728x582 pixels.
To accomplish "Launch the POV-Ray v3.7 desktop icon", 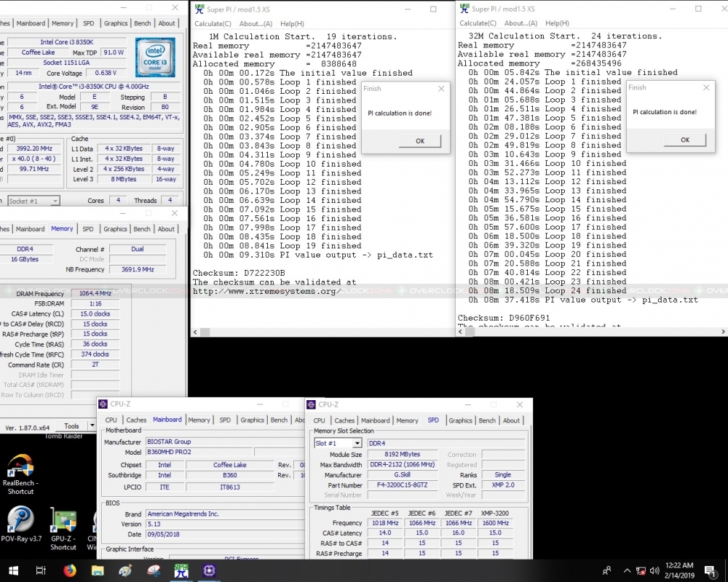I will pyautogui.click(x=21, y=524).
